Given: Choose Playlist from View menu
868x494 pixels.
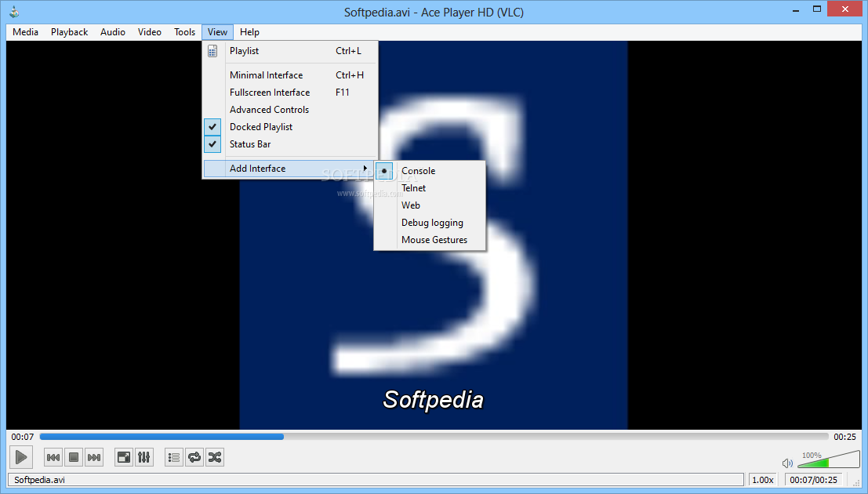Looking at the screenshot, I should click(x=290, y=51).
